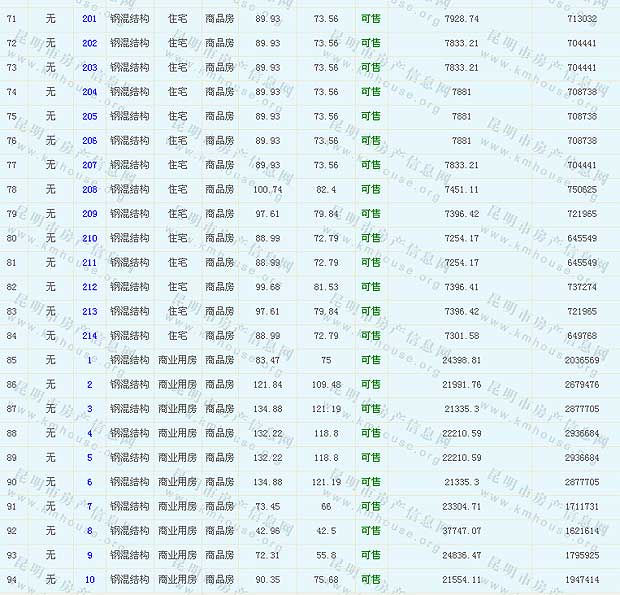Open commercial unit 2 link
Screen dimensions: 620x595
pyautogui.click(x=89, y=384)
